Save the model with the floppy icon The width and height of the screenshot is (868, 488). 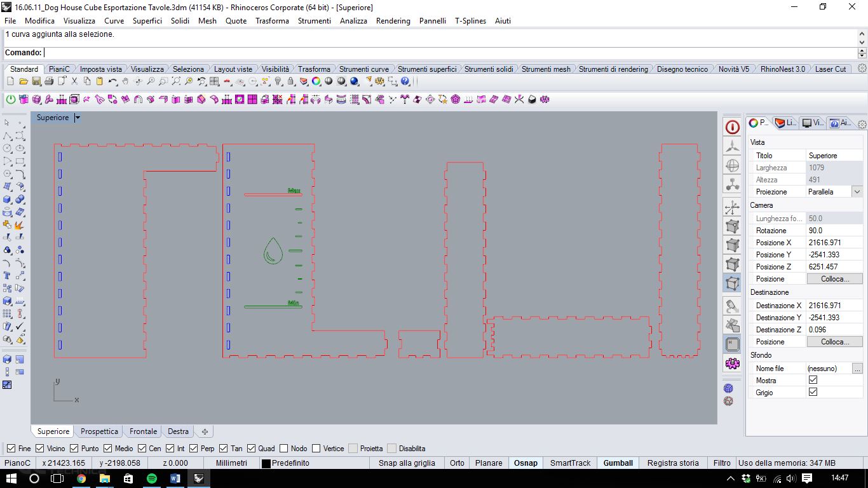tap(36, 81)
